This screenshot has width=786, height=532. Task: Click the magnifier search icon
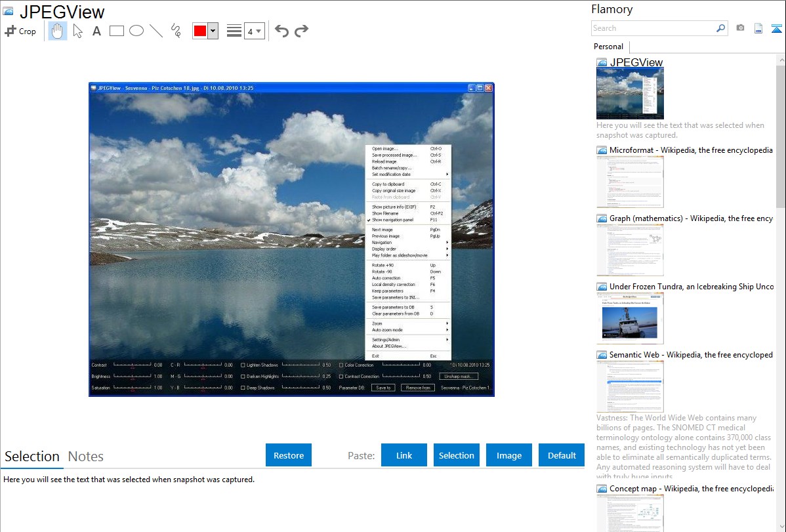click(x=721, y=28)
